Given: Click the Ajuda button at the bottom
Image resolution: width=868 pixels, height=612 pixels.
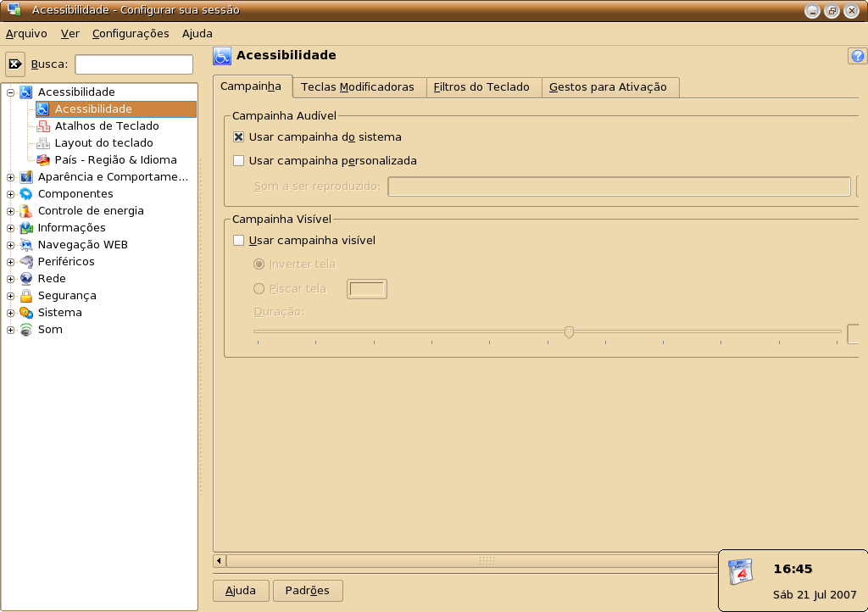Looking at the screenshot, I should [x=241, y=591].
